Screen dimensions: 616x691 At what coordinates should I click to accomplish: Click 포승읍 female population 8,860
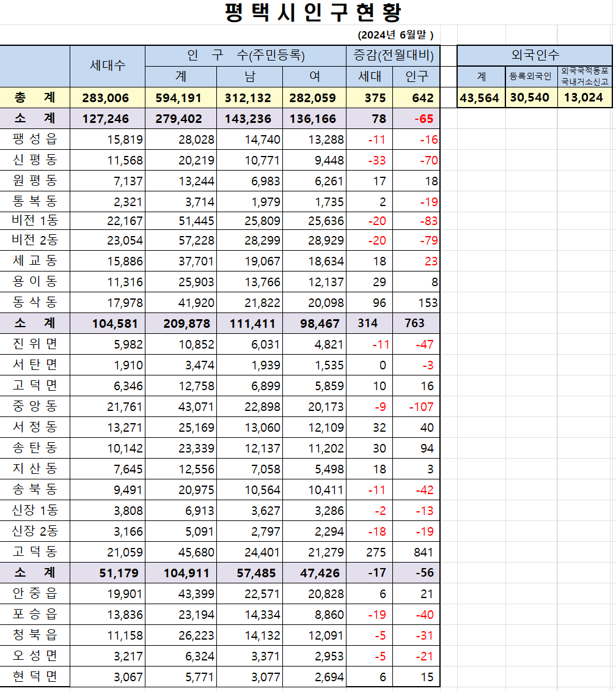tap(329, 615)
